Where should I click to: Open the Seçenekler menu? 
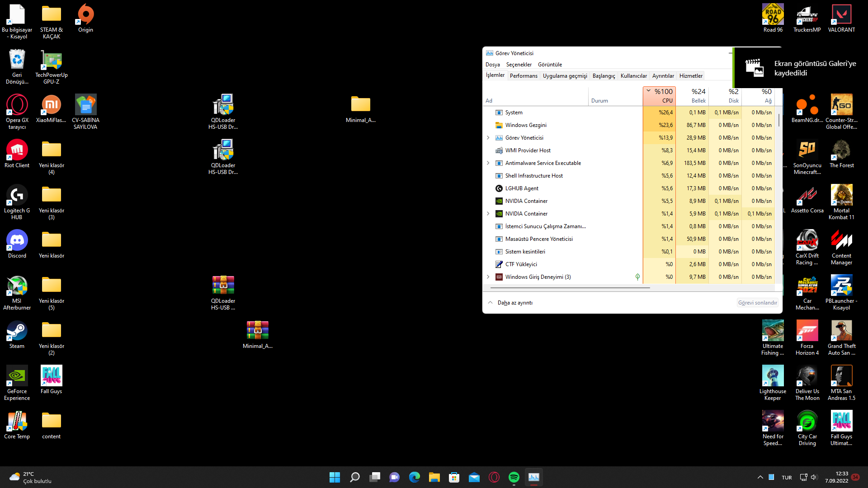(519, 65)
